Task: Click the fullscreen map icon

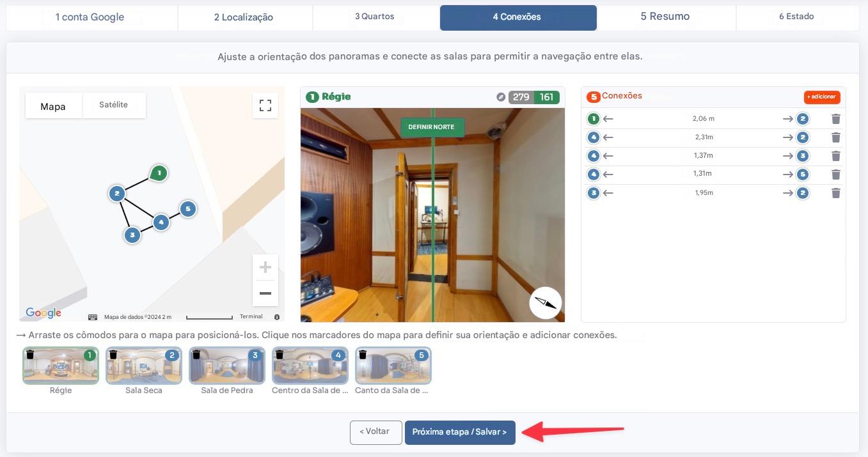Action: [265, 105]
